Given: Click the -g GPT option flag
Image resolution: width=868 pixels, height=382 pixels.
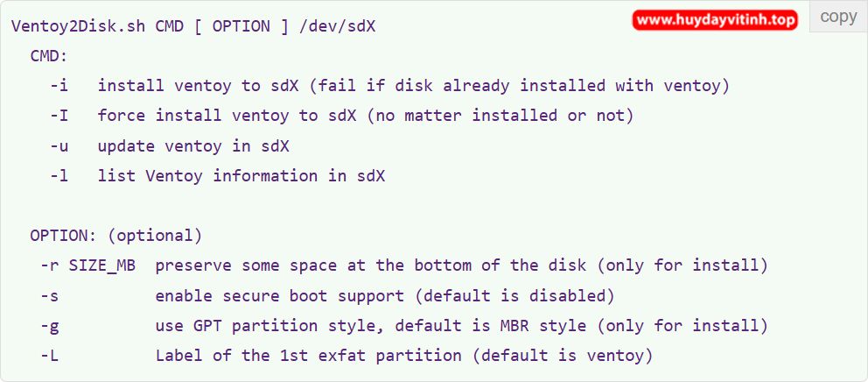Looking at the screenshot, I should (x=49, y=326).
